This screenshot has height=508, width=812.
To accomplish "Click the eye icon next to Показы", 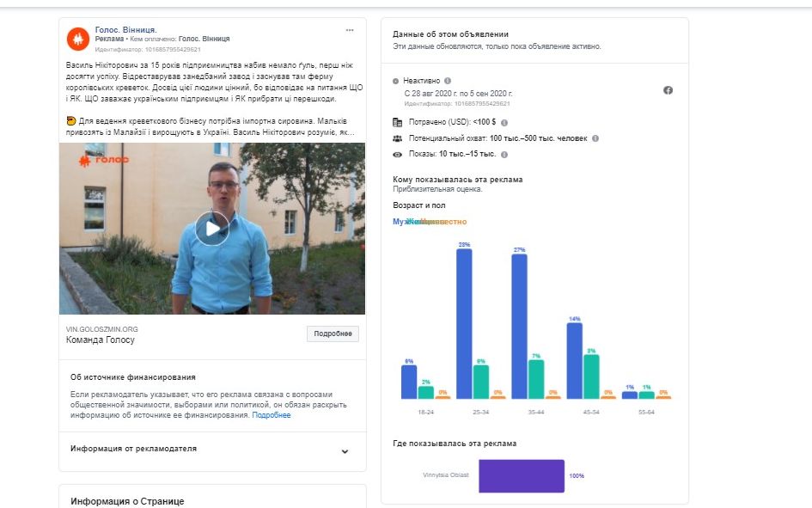I will click(x=397, y=155).
